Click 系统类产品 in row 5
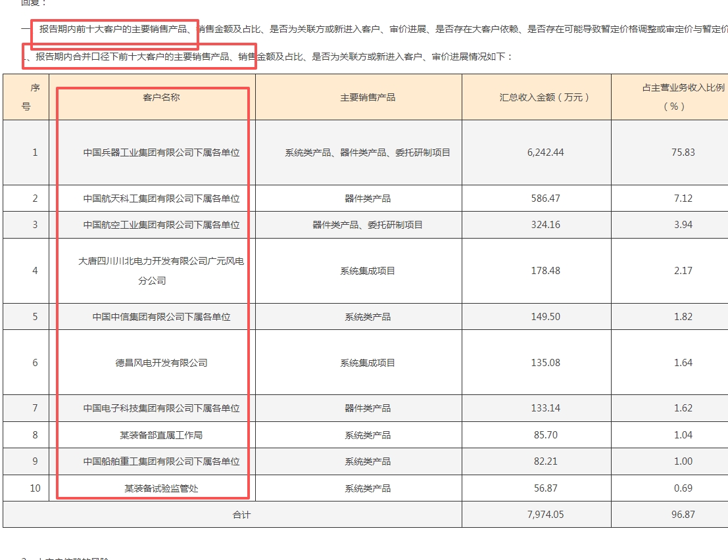This screenshot has width=728, height=560. pos(367,317)
